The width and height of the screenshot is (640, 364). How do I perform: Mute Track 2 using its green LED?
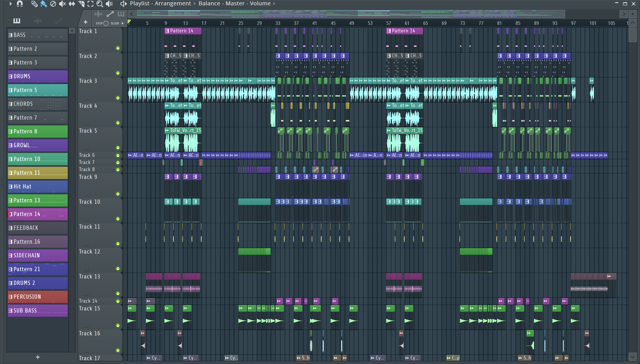[x=118, y=73]
